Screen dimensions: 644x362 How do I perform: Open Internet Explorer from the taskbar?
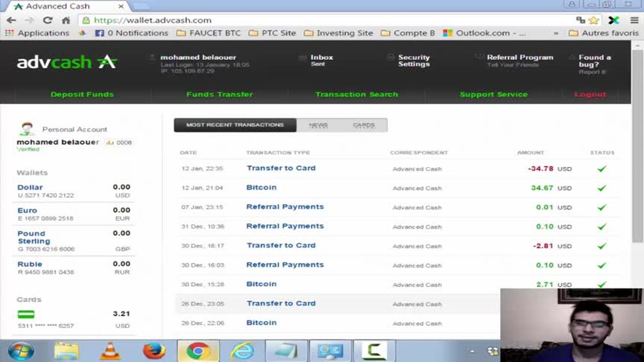[243, 351]
